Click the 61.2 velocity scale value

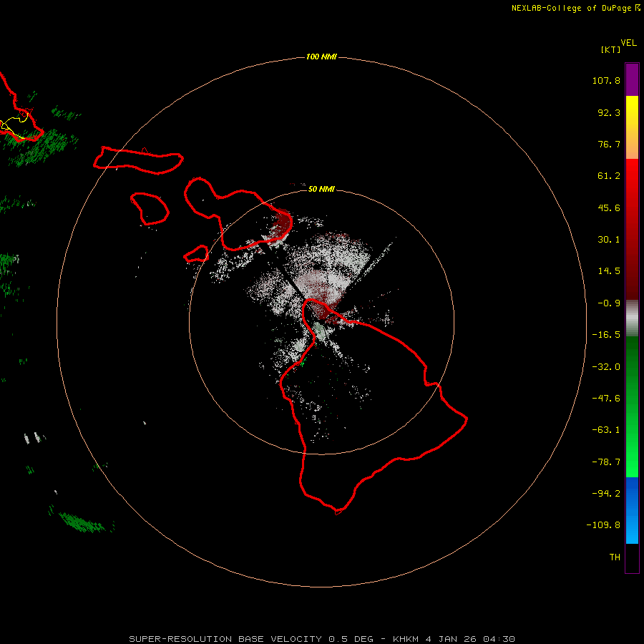point(609,176)
